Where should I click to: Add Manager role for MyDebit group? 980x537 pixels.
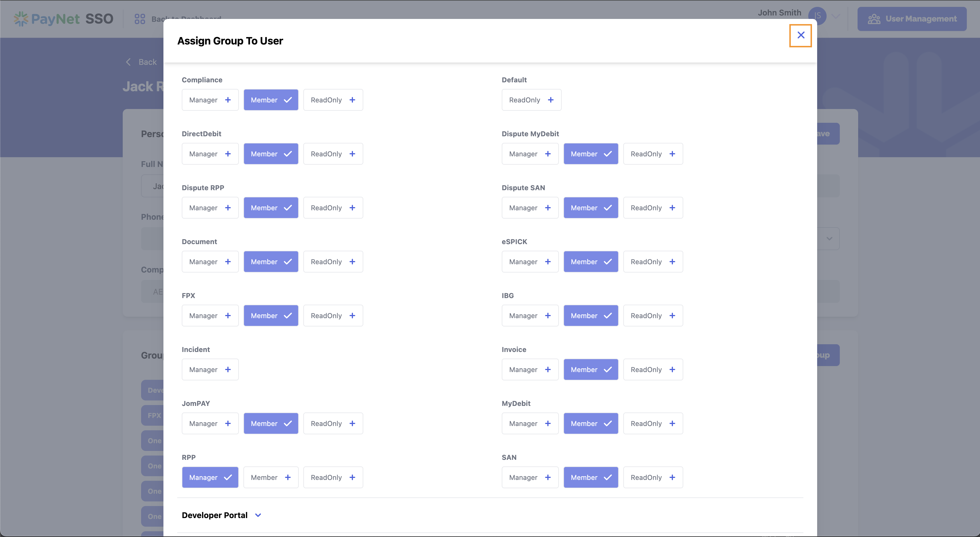coord(530,424)
